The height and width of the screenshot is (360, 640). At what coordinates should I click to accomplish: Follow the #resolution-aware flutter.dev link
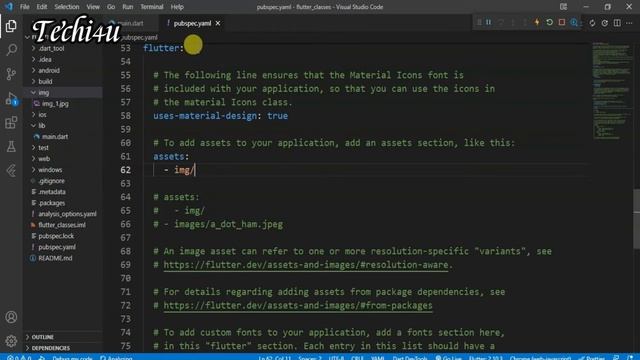(306, 265)
